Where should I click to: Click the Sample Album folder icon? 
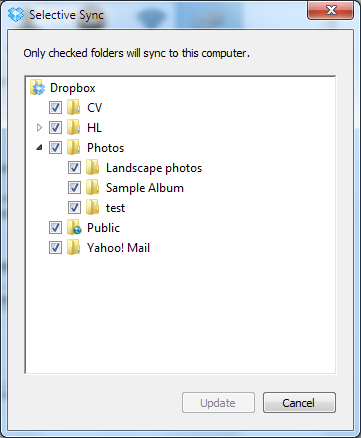coord(92,188)
